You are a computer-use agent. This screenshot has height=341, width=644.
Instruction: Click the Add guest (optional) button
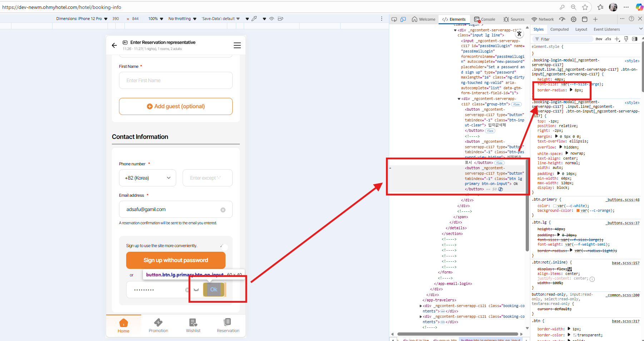point(176,106)
